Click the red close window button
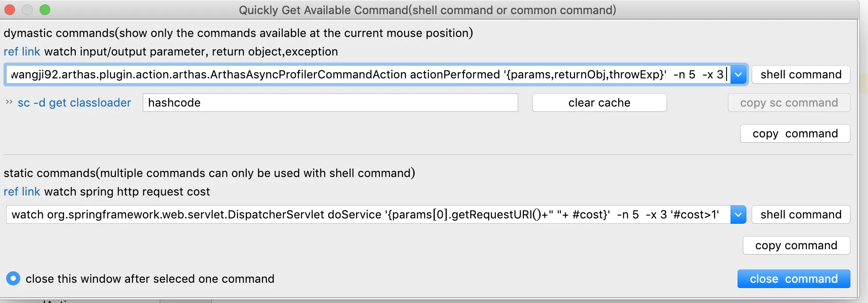868x303 pixels. [x=10, y=10]
